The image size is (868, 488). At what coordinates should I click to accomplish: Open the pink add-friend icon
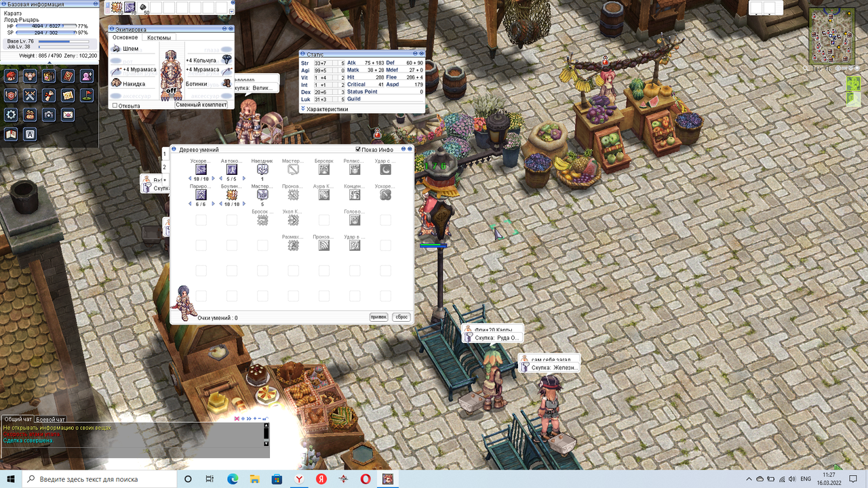(87, 76)
